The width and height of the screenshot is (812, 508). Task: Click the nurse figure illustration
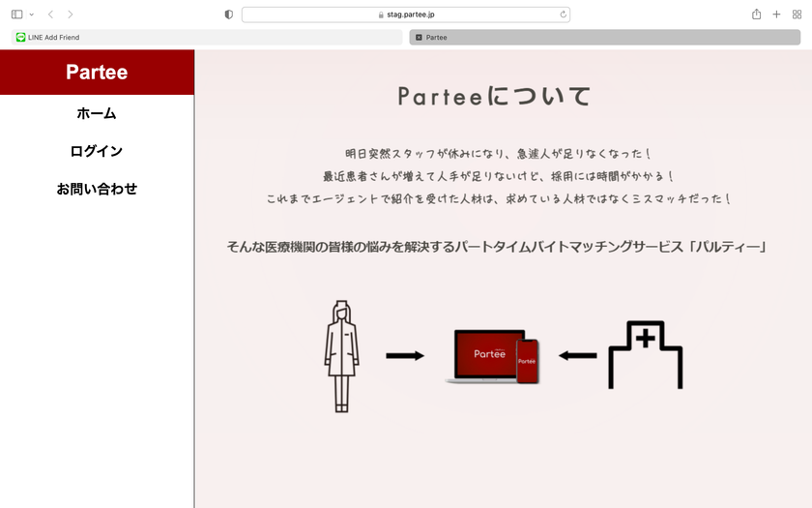342,356
